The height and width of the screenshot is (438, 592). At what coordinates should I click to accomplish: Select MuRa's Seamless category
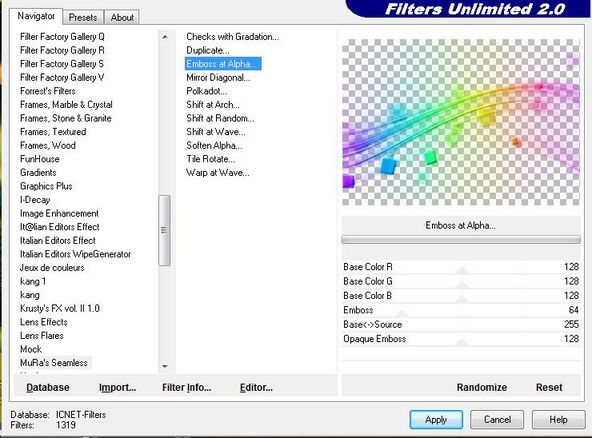coord(54,363)
